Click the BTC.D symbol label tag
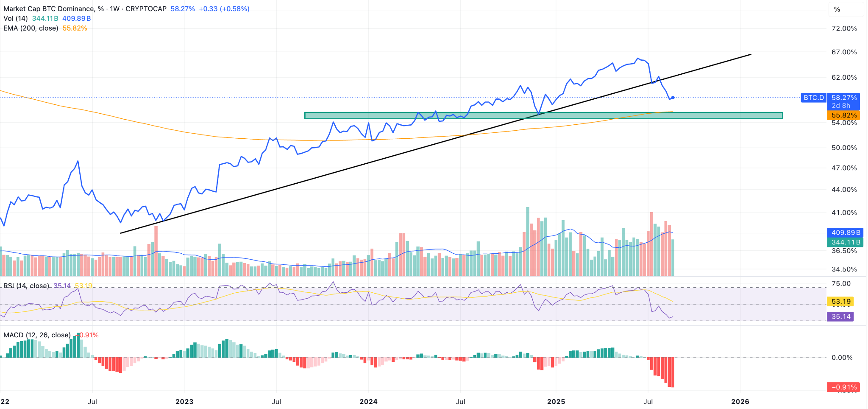The height and width of the screenshot is (409, 868). pos(813,98)
